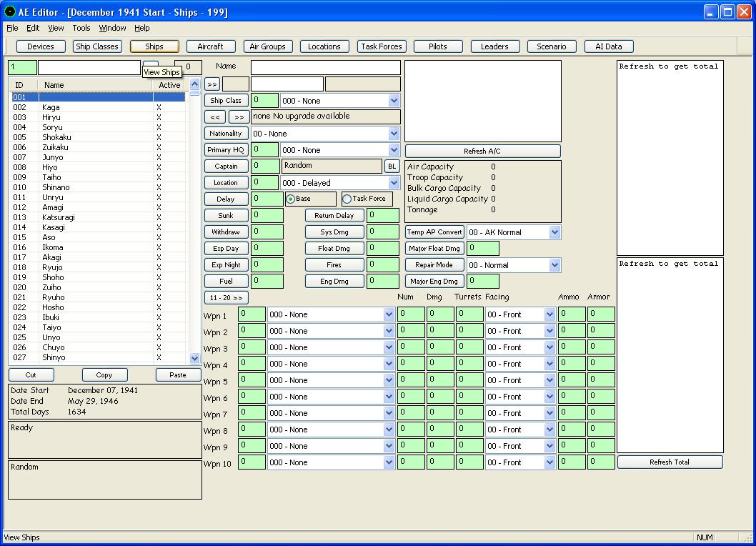
Task: Open the Temp AP Convert dropdown
Action: pyautogui.click(x=555, y=232)
